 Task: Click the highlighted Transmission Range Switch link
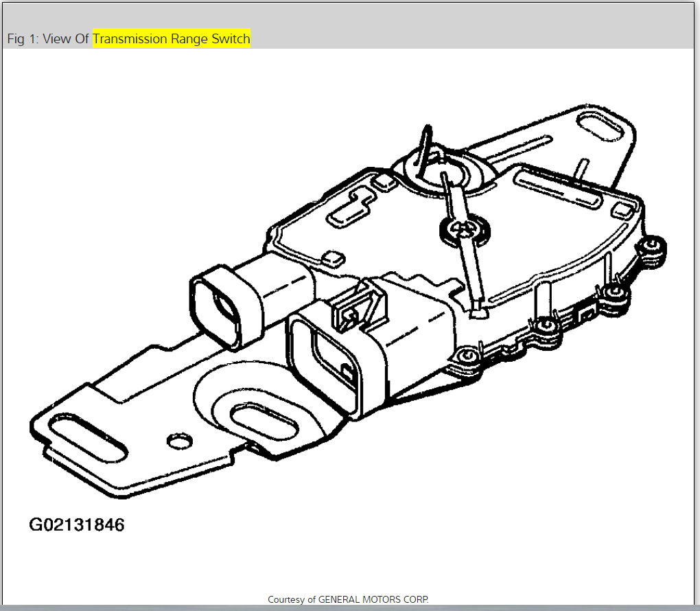[x=172, y=39]
